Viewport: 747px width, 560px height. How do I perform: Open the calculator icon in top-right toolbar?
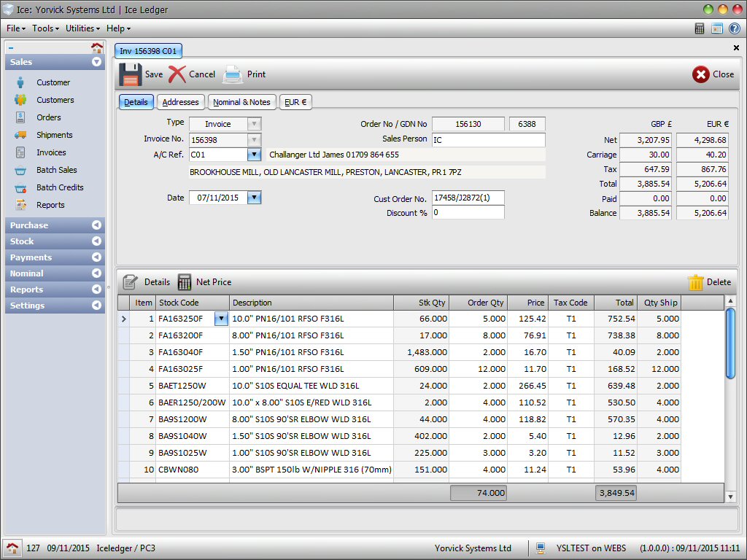click(x=700, y=28)
